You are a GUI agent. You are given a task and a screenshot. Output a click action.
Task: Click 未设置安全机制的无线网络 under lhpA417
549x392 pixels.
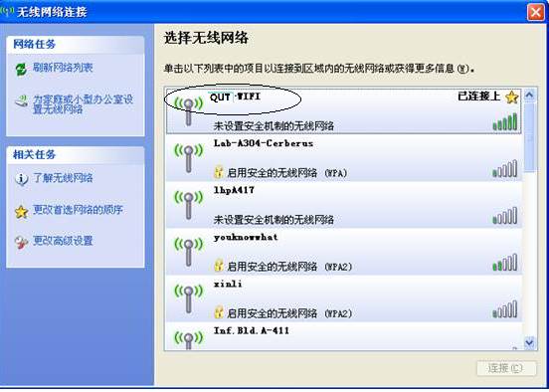click(x=274, y=220)
